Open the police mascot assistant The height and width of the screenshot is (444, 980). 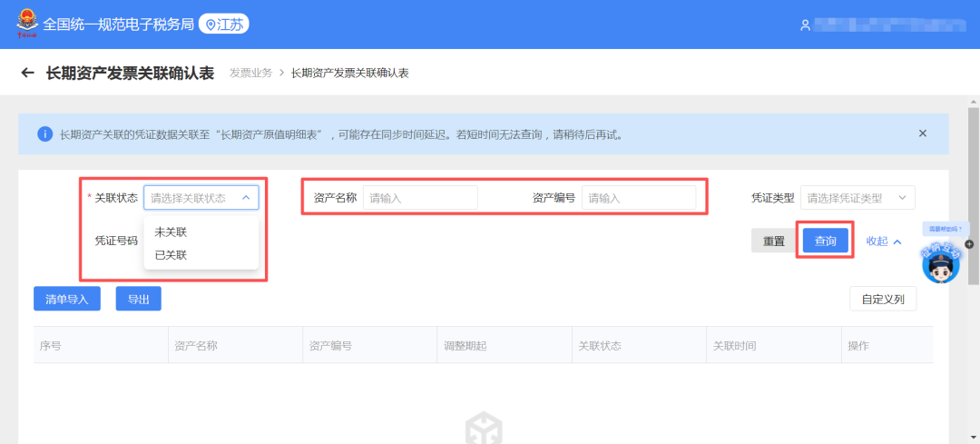pos(940,263)
